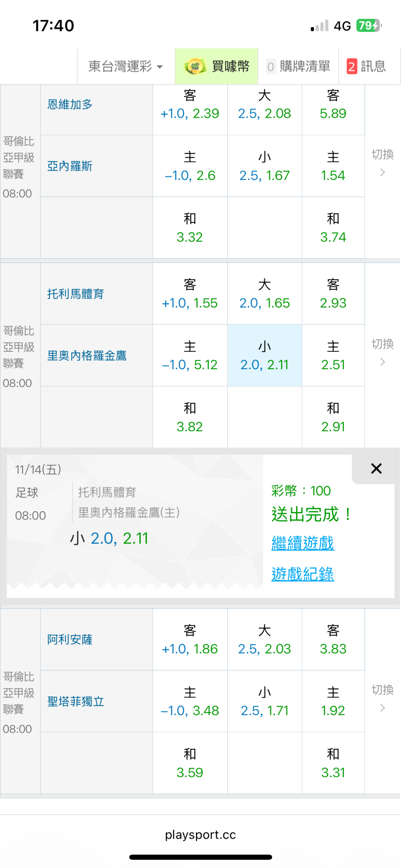The width and height of the screenshot is (401, 868).
Task: Expand 切換 for 托利馬體育 match
Action: pyautogui.click(x=382, y=352)
